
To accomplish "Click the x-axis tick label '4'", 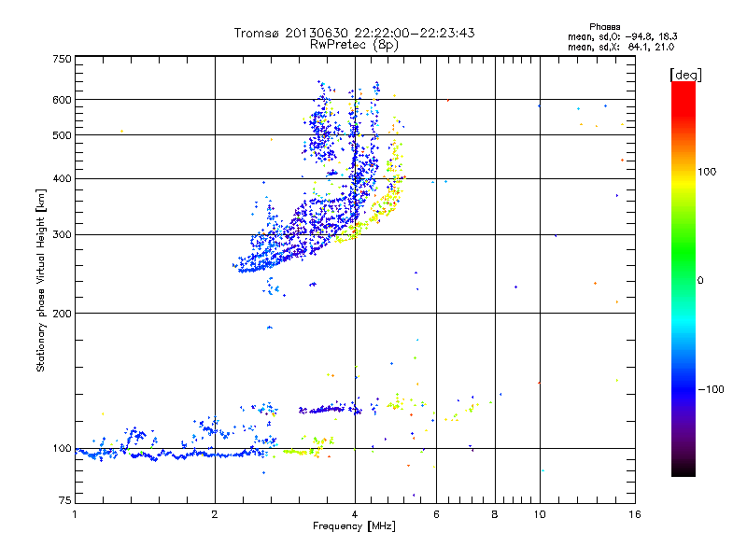I will click(355, 514).
